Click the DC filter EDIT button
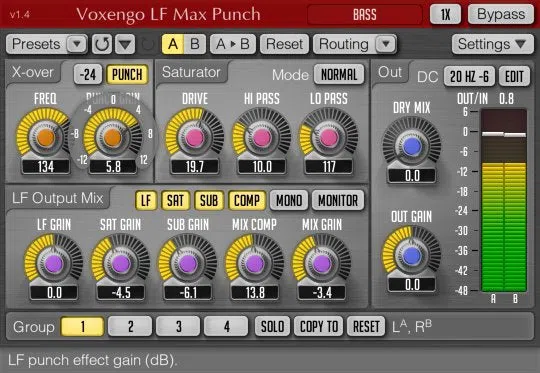 pyautogui.click(x=515, y=76)
